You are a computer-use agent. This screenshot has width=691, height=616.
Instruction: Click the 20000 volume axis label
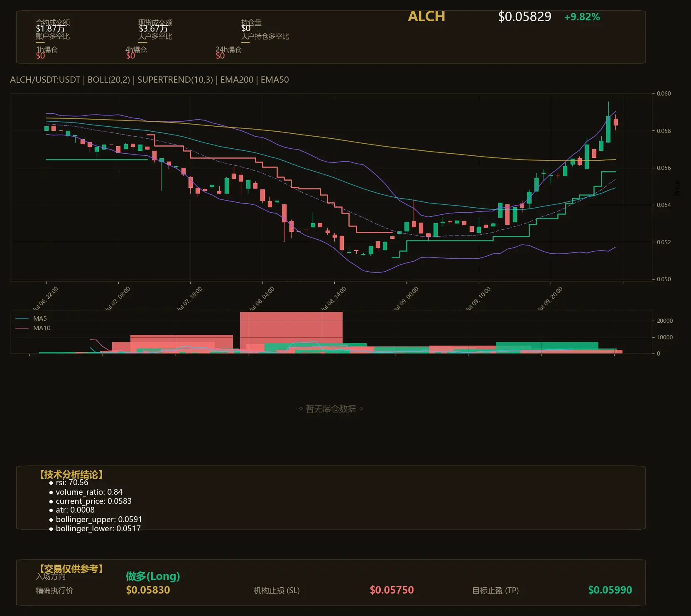click(665, 321)
